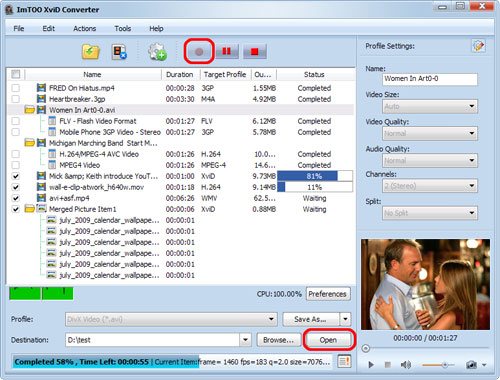This screenshot has width=500, height=380.
Task: Click the Remove video file icon
Action: (x=119, y=52)
